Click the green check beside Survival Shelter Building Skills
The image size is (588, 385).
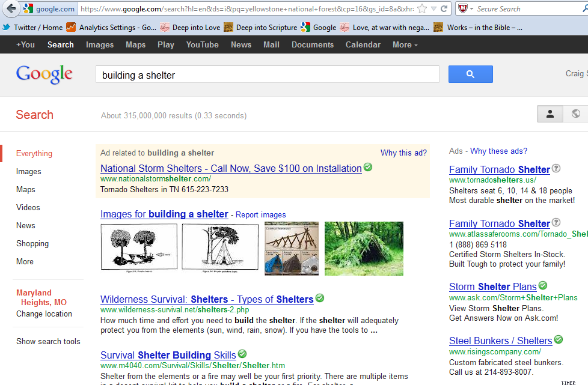point(243,354)
